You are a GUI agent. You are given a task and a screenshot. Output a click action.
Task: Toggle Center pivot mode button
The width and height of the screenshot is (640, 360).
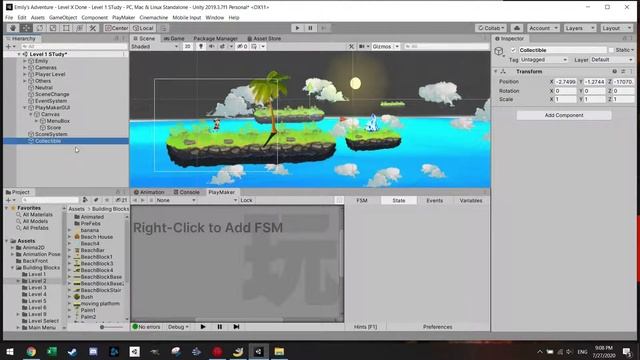tap(116, 28)
